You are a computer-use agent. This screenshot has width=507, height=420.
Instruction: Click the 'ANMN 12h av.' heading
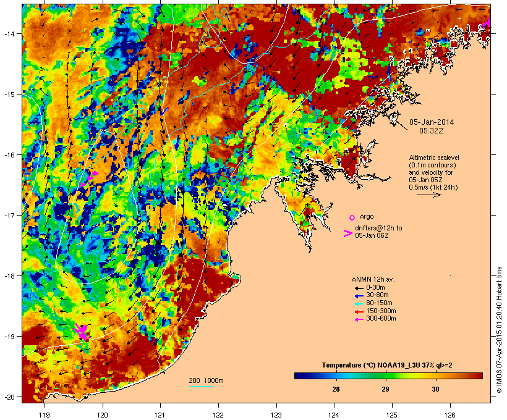tap(373, 279)
